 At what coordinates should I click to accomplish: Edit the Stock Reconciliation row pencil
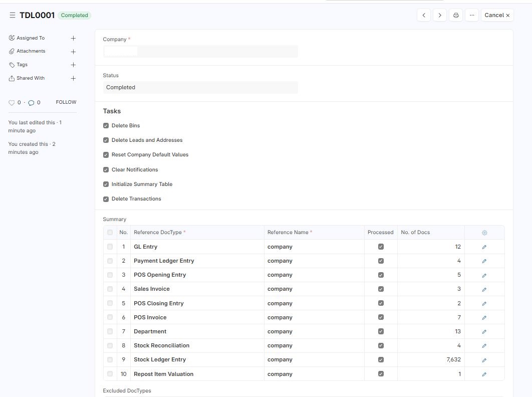(484, 346)
